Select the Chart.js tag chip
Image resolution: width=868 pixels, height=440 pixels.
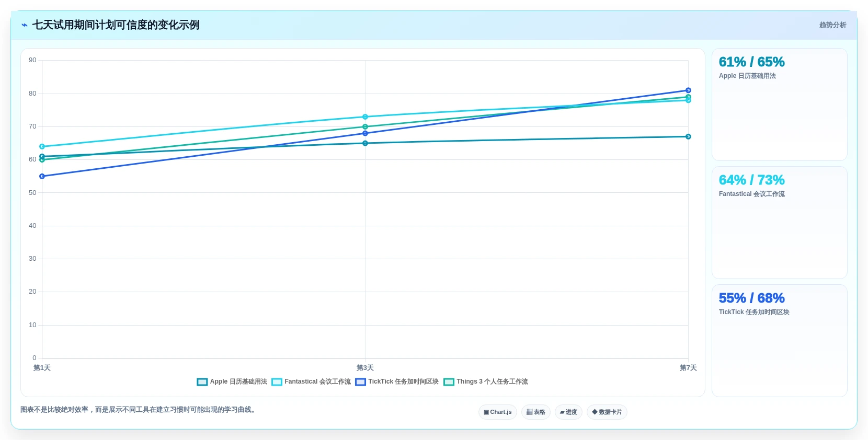[498, 412]
